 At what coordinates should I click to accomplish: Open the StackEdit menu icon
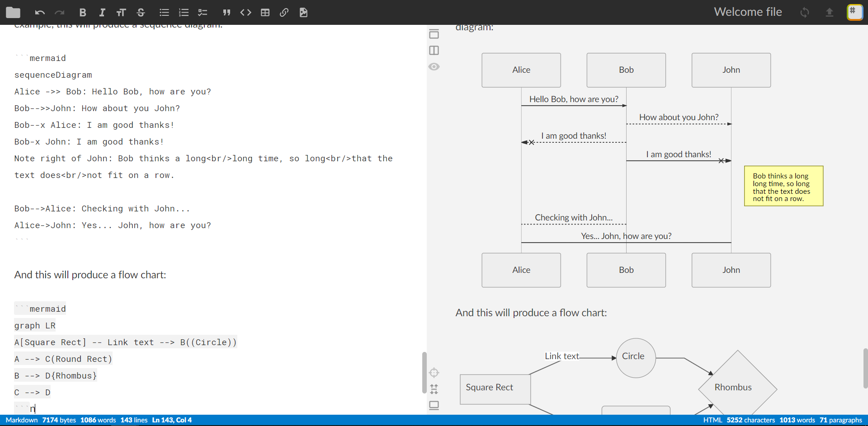(x=854, y=12)
